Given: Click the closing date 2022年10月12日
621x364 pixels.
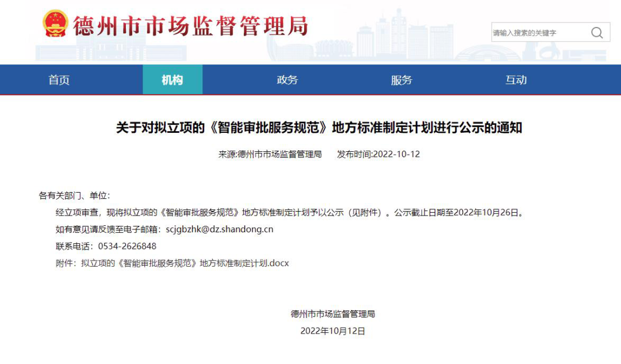Looking at the screenshot, I should [332, 331].
